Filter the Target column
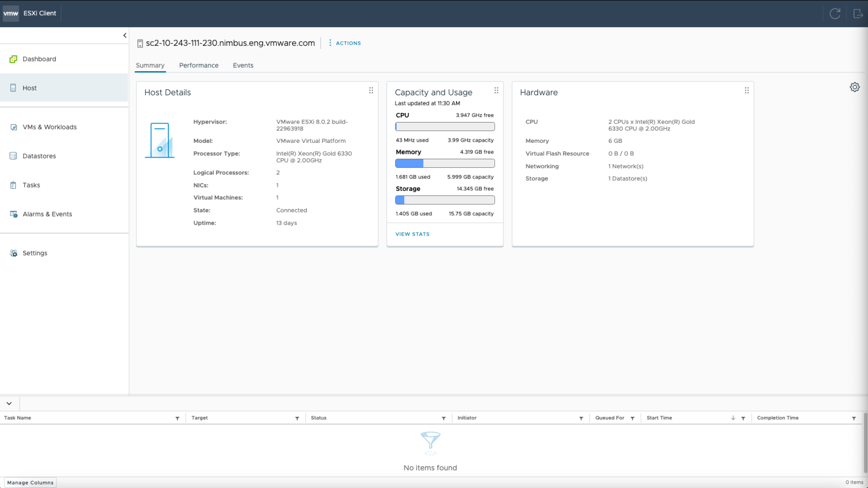Viewport: 868px width, 488px height. pyautogui.click(x=297, y=419)
